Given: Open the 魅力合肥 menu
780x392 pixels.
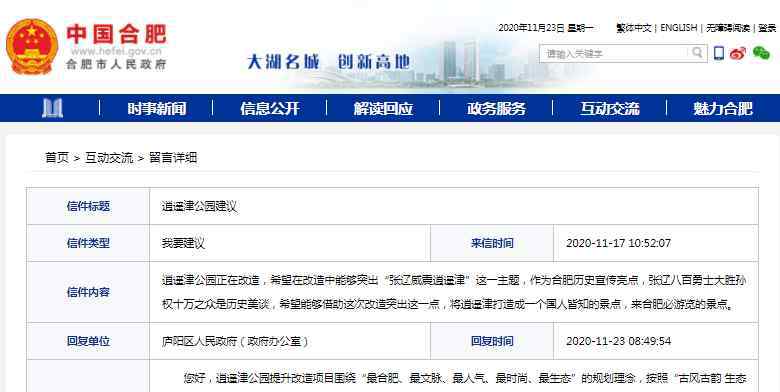Looking at the screenshot, I should (723, 108).
